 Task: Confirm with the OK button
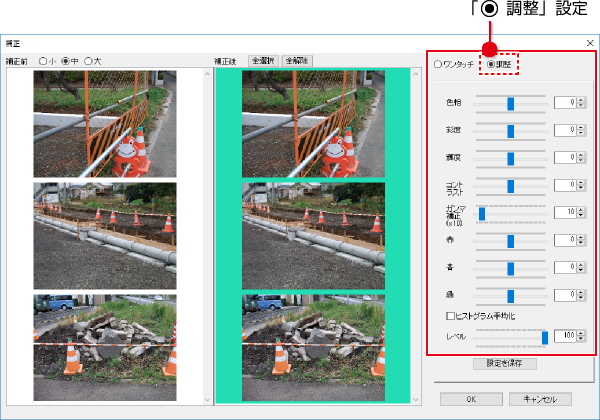tap(471, 399)
